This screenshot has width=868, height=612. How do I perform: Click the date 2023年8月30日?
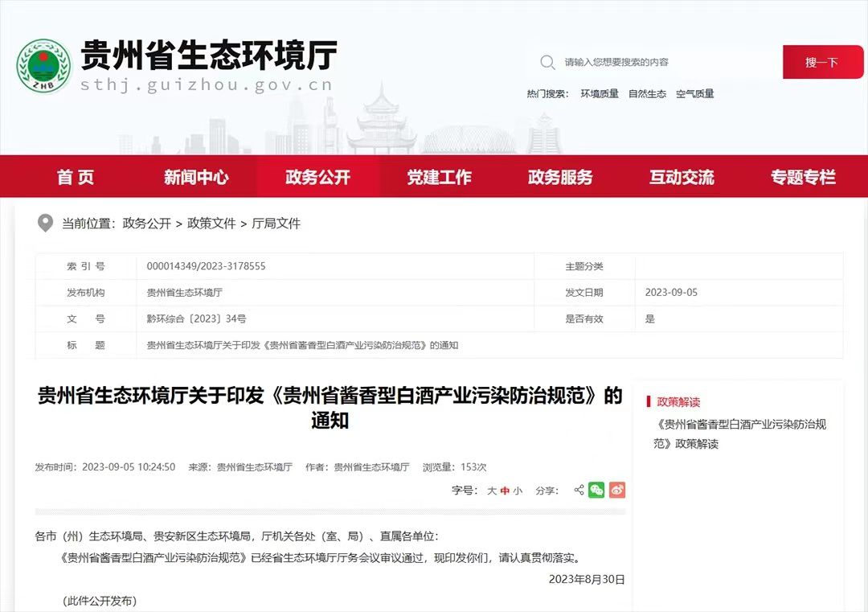pos(587,579)
